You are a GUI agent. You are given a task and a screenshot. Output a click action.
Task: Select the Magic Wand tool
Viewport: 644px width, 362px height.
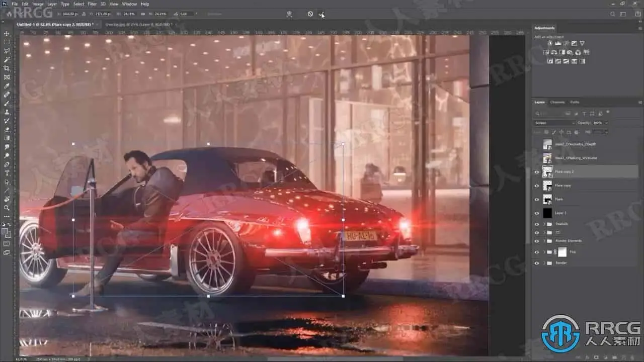pyautogui.click(x=7, y=60)
